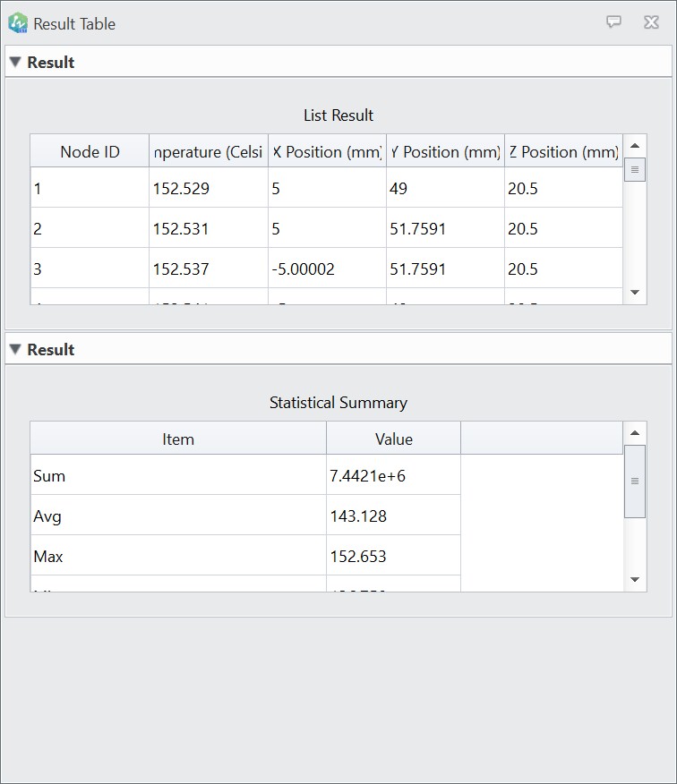This screenshot has width=677, height=784.
Task: Collapse the second Result section
Action: (15, 350)
